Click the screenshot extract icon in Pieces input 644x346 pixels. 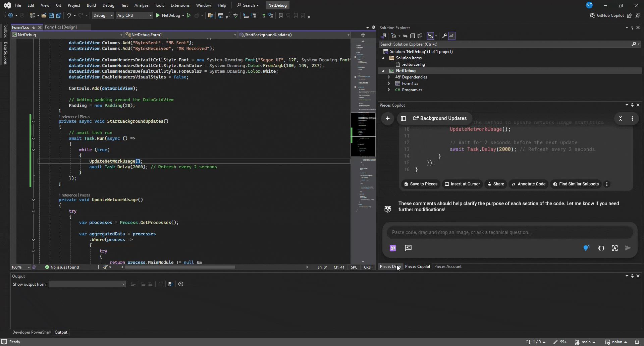point(614,248)
